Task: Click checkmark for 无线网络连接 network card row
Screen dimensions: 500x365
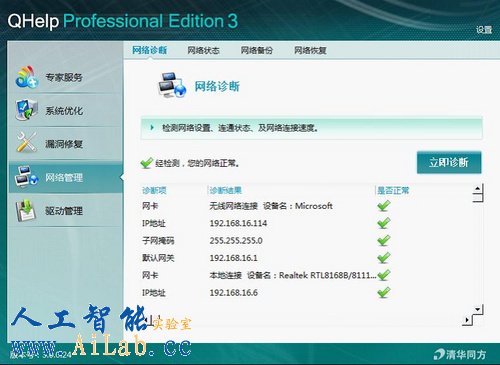Action: (384, 206)
